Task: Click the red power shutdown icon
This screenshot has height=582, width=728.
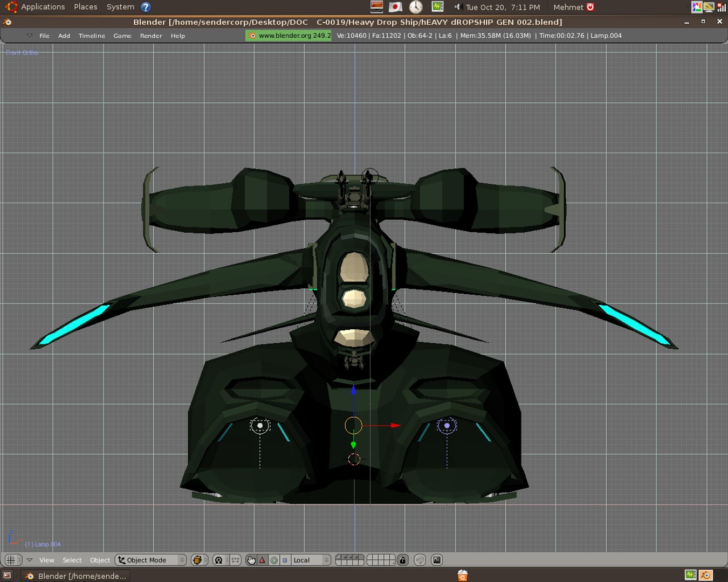Action: coord(590,7)
